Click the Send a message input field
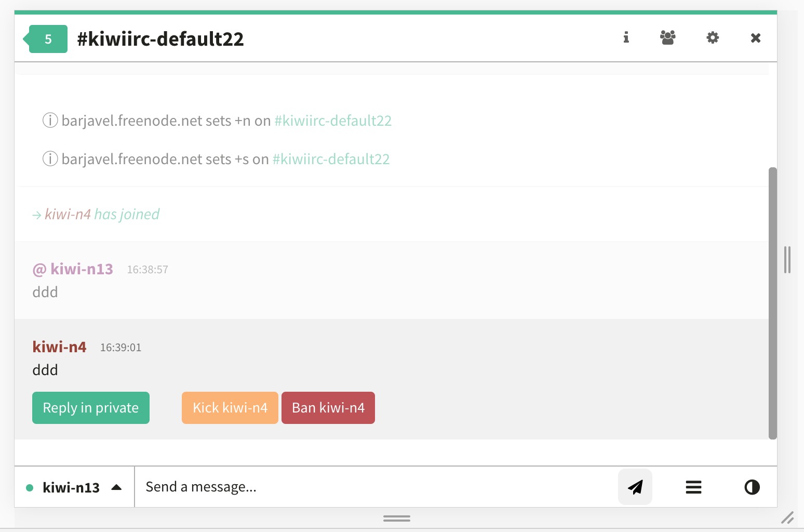804x532 pixels. [x=312, y=487]
